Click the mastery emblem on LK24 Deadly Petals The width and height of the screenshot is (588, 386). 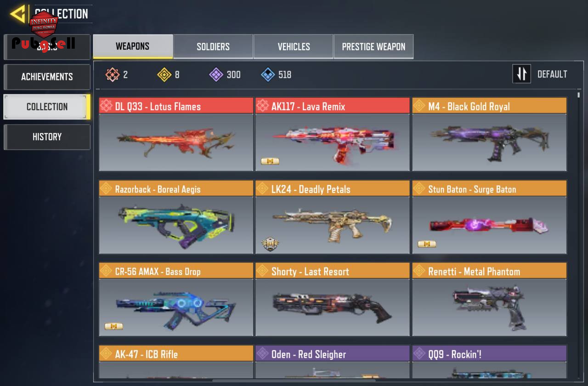[x=270, y=244]
